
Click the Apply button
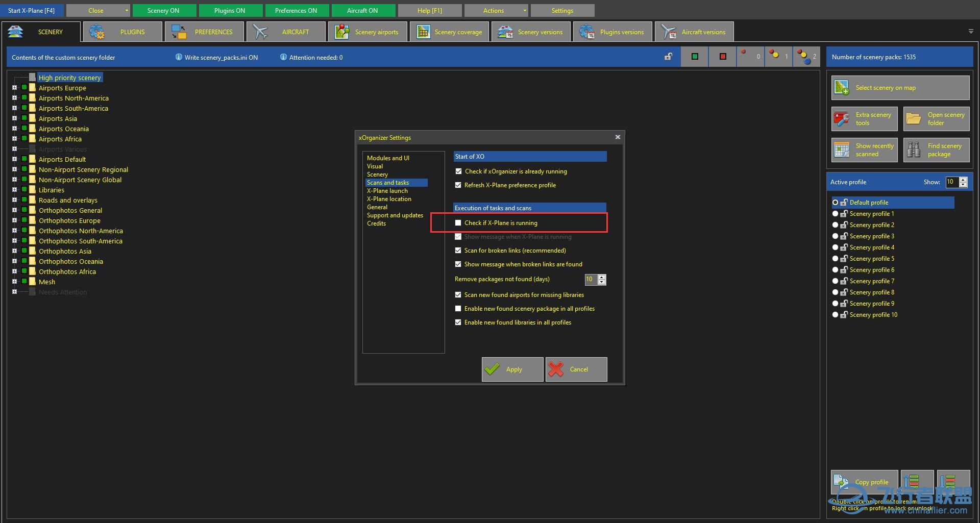point(512,369)
